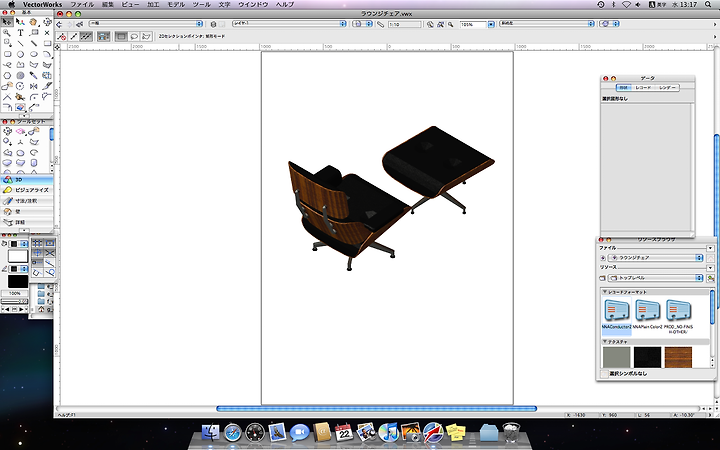Open the ラウンジチェア file dropdown
Screen dimensions: 720x450
[x=656, y=258]
